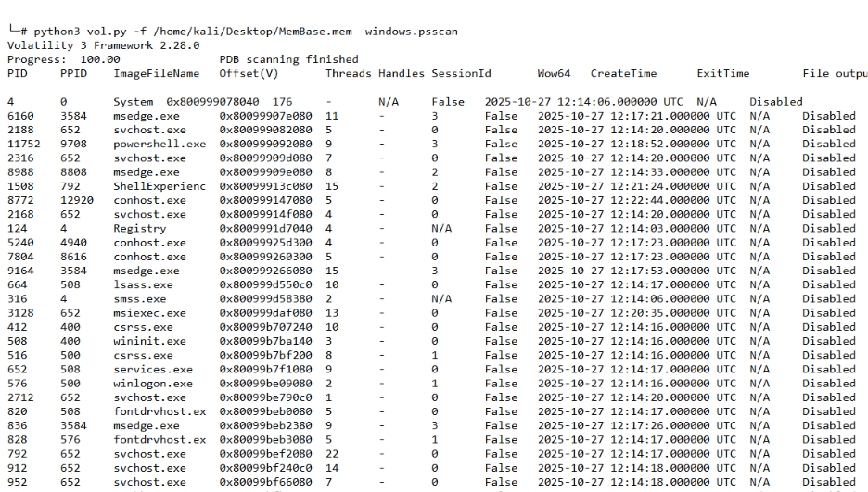Click 'msiexec.exe' process name

(x=149, y=313)
